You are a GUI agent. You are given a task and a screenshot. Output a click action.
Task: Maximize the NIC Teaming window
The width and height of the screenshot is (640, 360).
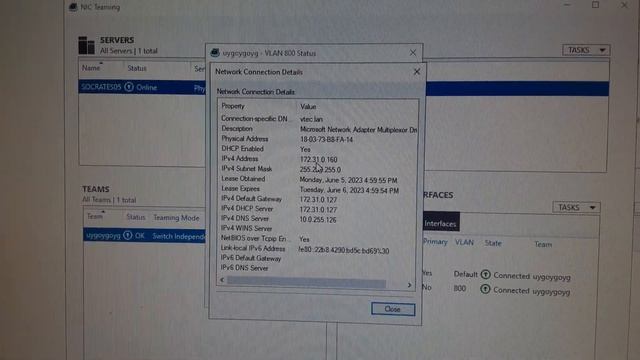[596, 5]
